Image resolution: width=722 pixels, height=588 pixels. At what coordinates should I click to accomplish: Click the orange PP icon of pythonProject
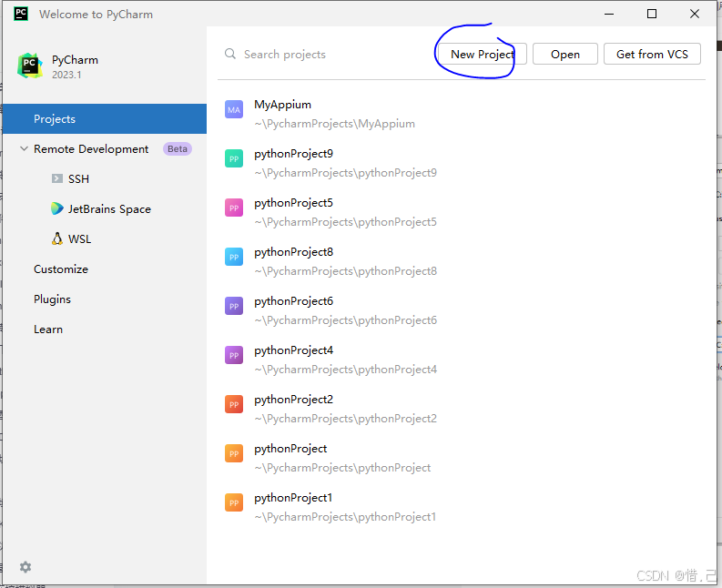click(x=234, y=453)
